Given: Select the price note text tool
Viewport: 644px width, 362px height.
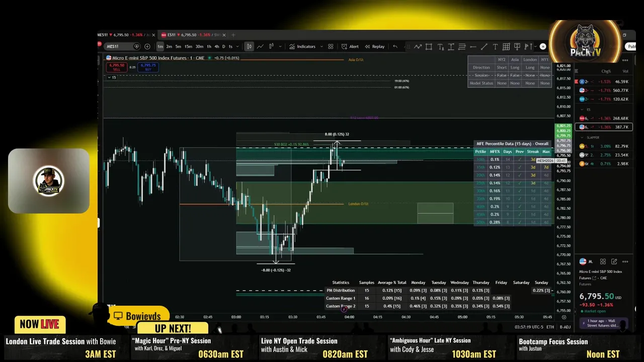Looking at the screenshot, I should pyautogui.click(x=440, y=46).
